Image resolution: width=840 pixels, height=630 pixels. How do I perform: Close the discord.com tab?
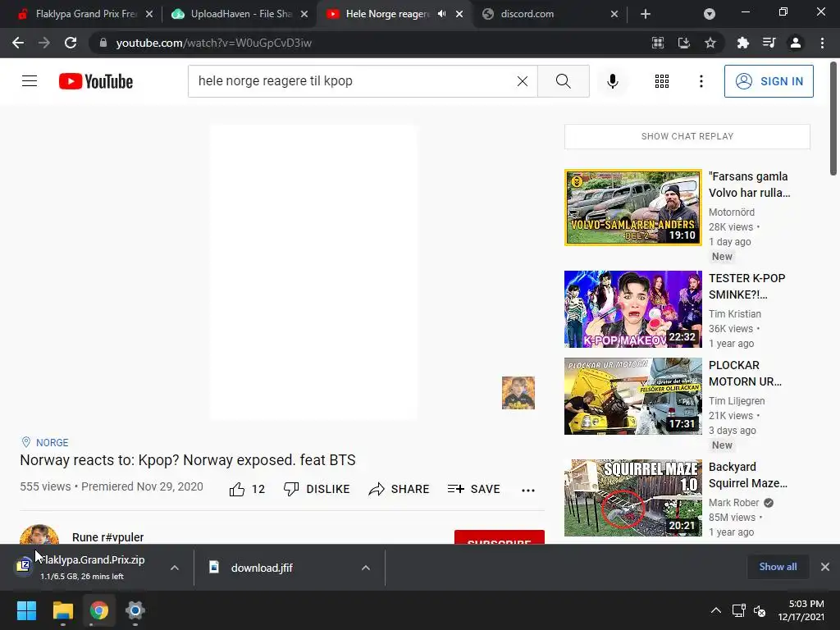(614, 14)
